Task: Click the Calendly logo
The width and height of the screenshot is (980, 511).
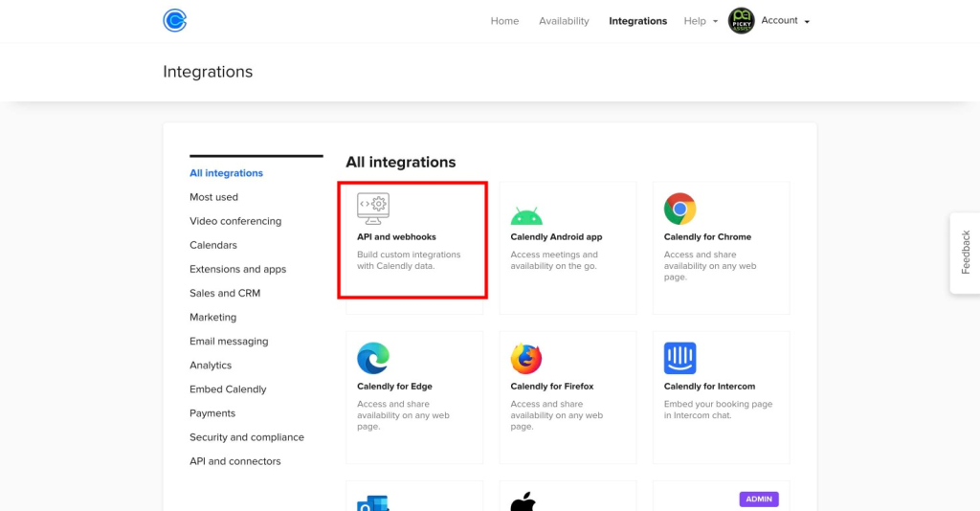Action: point(175,21)
